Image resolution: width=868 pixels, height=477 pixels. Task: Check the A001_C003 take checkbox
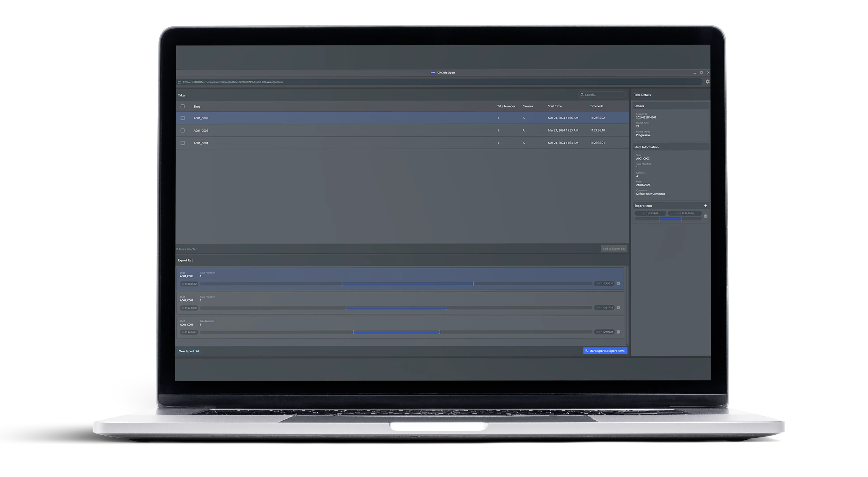pyautogui.click(x=183, y=118)
